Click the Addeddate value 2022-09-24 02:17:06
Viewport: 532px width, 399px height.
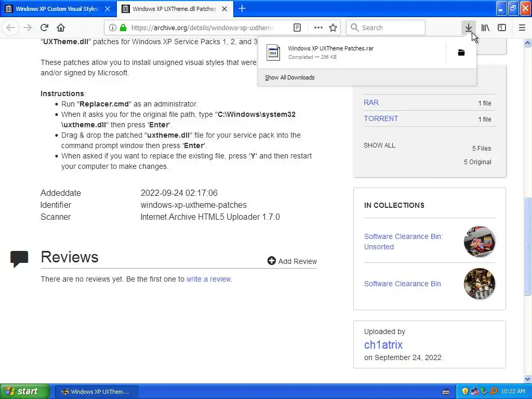click(179, 193)
